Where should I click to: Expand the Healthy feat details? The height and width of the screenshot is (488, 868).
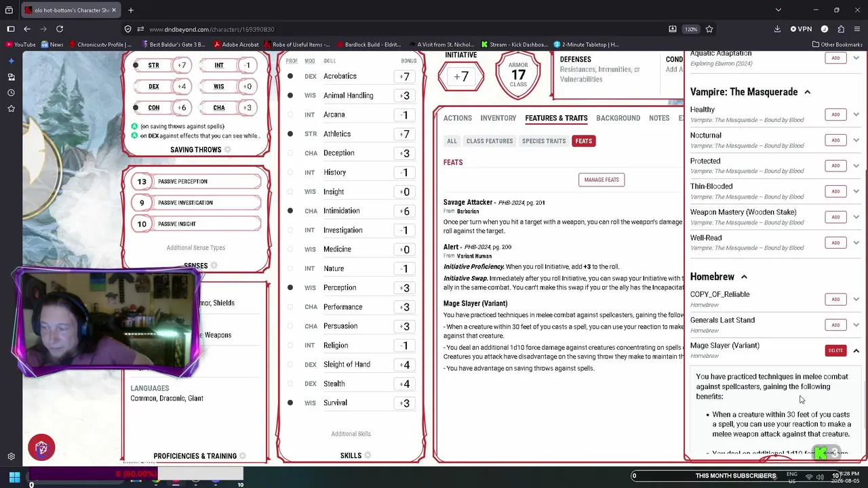tap(856, 115)
